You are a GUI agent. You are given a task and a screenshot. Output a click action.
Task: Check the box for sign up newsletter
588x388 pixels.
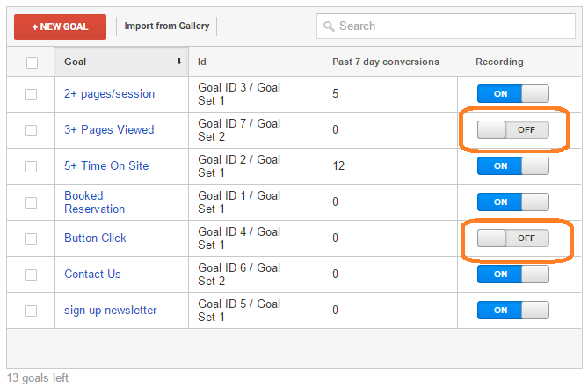click(x=31, y=311)
